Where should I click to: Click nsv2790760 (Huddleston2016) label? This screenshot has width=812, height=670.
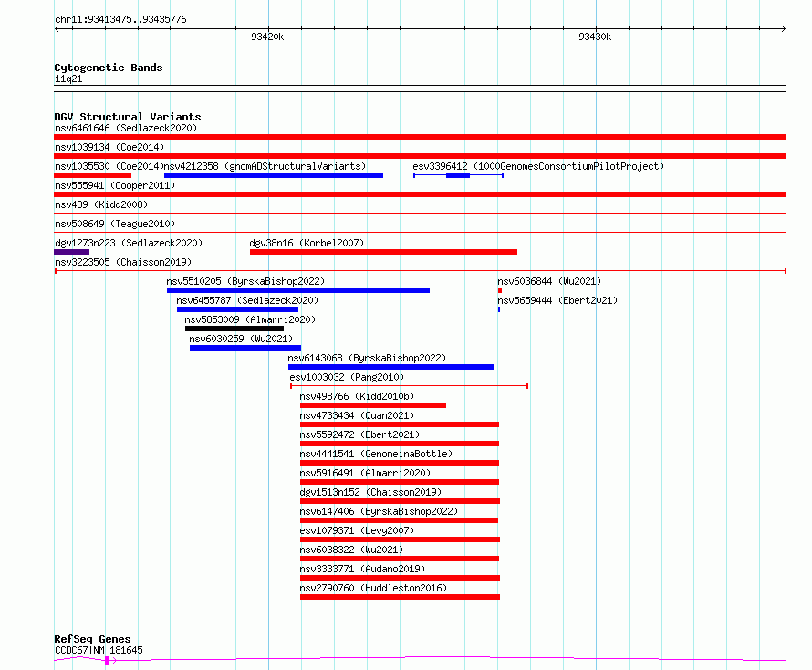(x=373, y=588)
